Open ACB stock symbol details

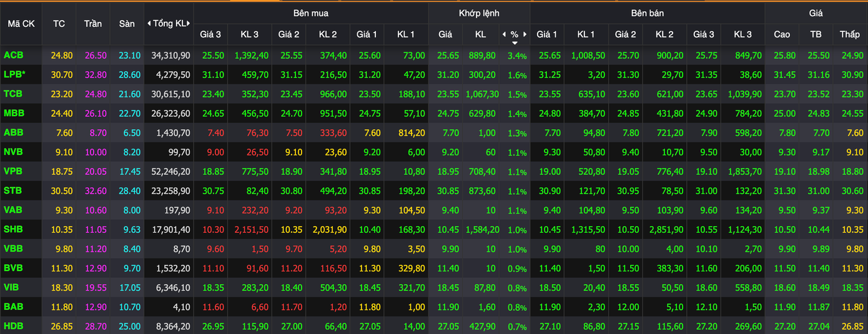click(13, 56)
